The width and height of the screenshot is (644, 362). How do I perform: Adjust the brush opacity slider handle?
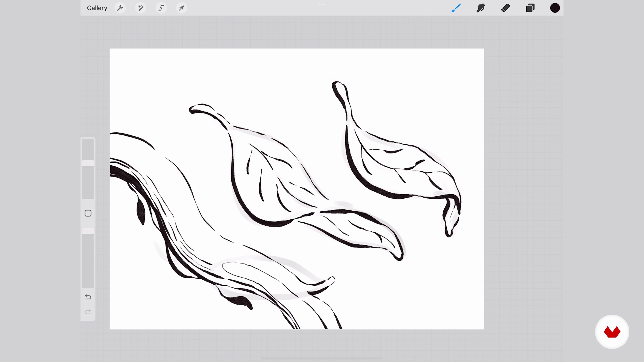[88, 231]
